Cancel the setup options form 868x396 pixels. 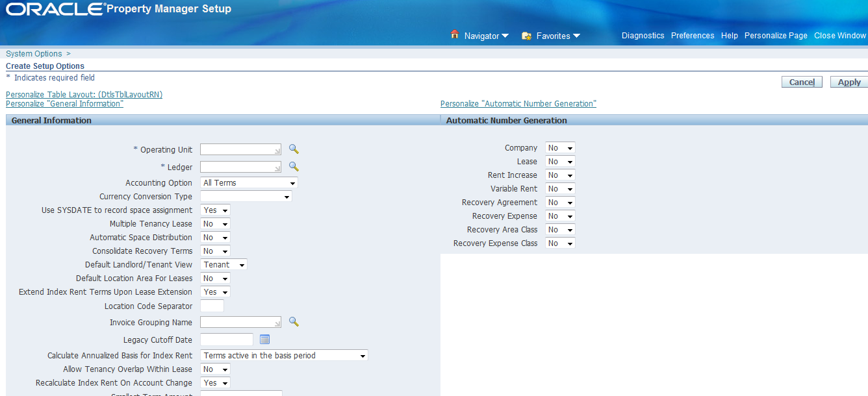[x=802, y=82]
